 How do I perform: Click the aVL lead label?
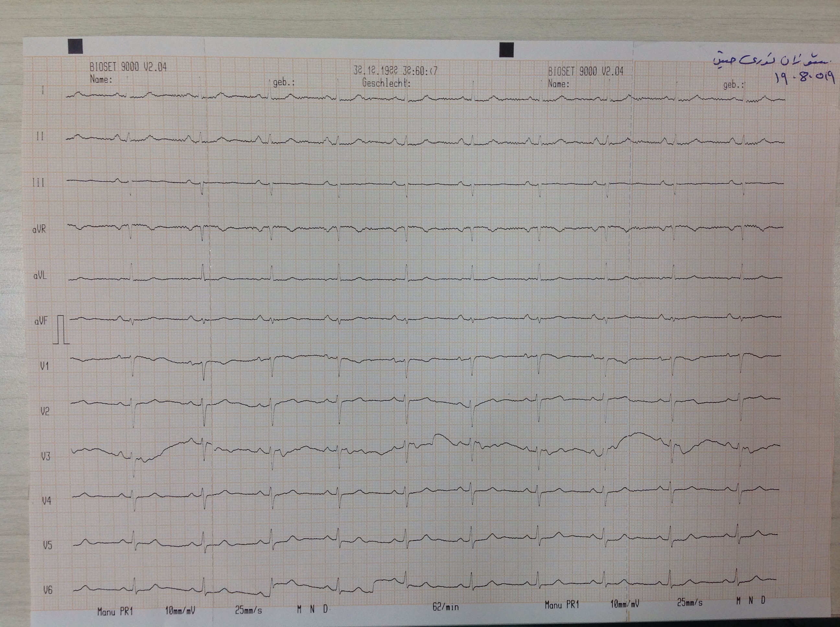coord(40,276)
